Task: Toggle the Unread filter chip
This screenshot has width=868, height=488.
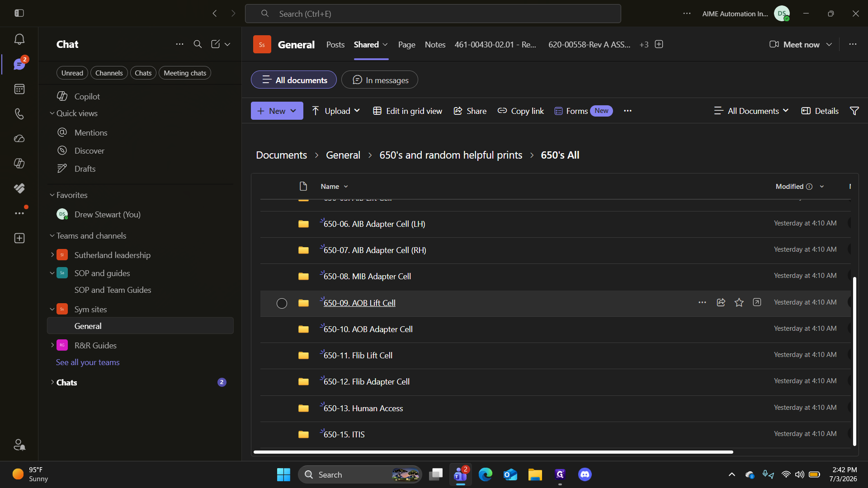Action: pyautogui.click(x=72, y=73)
